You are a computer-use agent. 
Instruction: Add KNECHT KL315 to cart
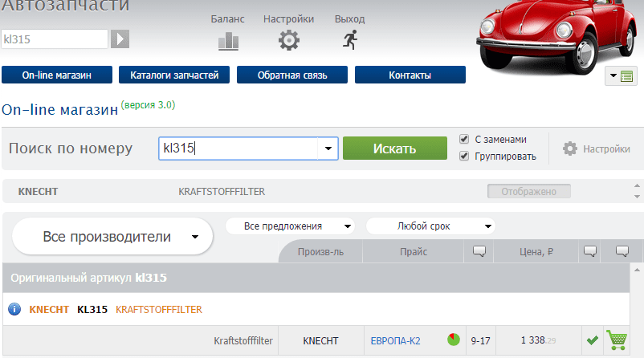(618, 340)
